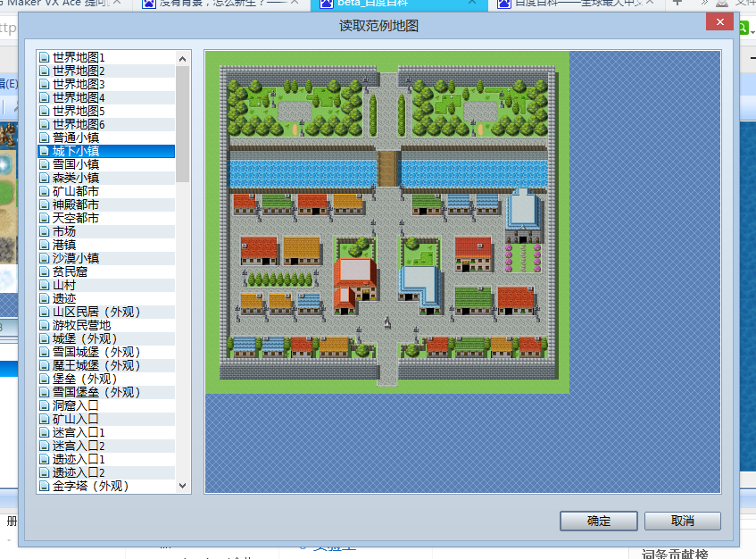Choose the 沙漠小镇 map entry
The width and height of the screenshot is (756, 559).
[106, 259]
